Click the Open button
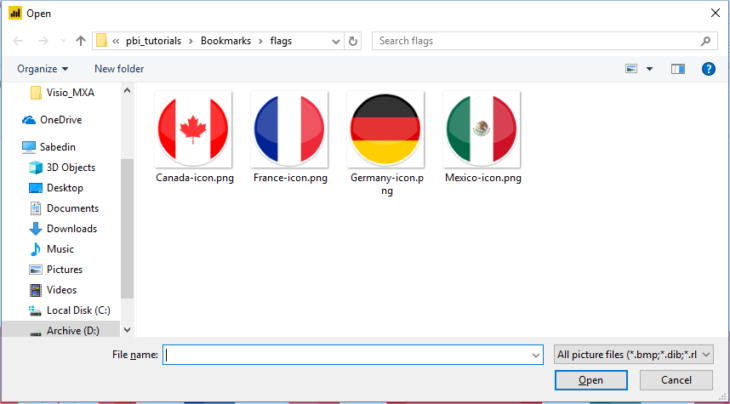Image resolution: width=730 pixels, height=404 pixels. tap(591, 380)
